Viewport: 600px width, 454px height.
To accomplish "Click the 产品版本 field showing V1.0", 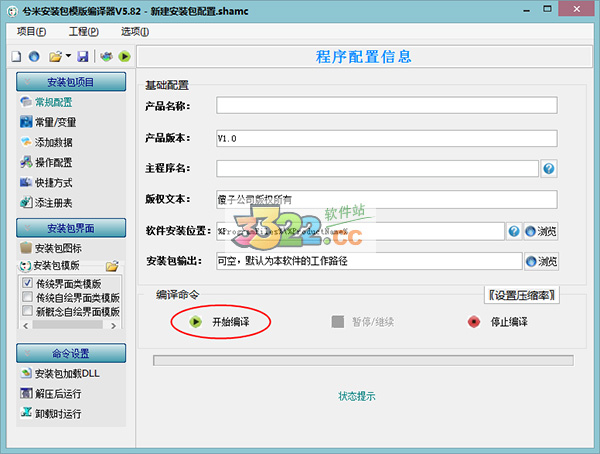I will pos(386,138).
